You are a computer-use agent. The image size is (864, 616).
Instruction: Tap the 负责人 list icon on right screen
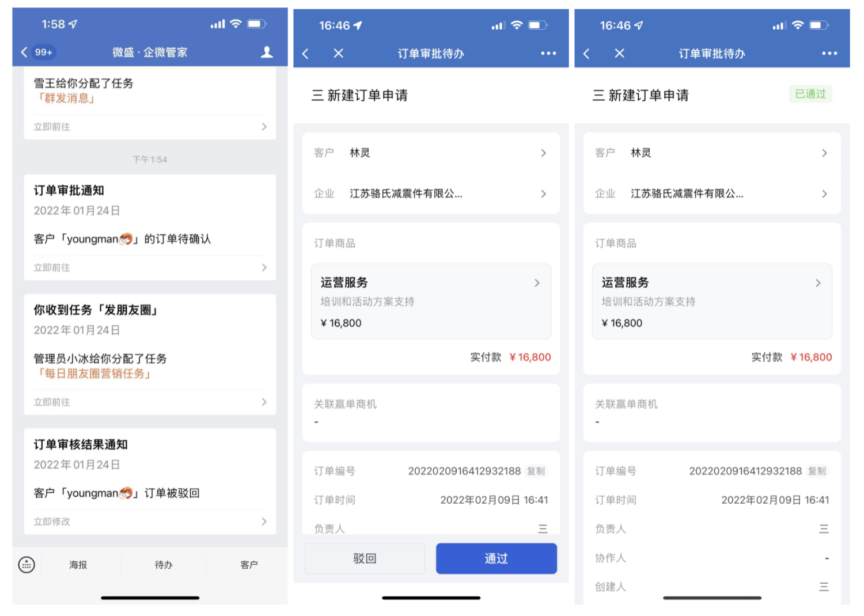pos(824,528)
